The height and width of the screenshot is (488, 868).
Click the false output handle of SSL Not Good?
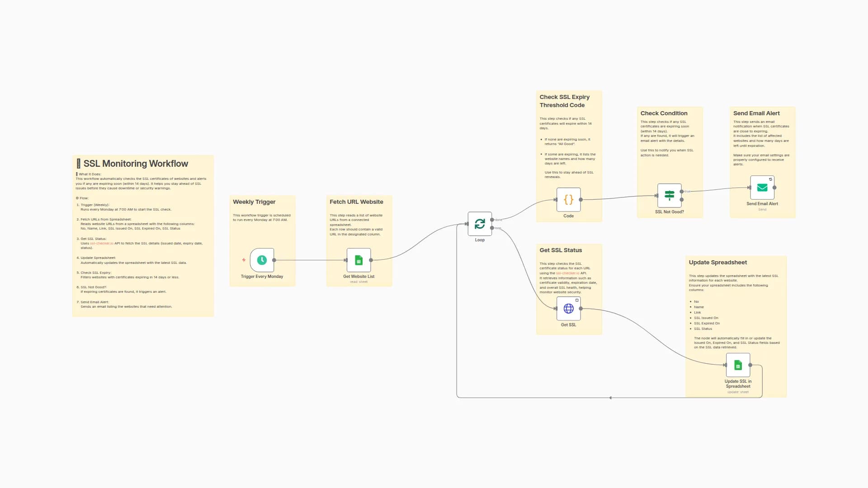[682, 200]
